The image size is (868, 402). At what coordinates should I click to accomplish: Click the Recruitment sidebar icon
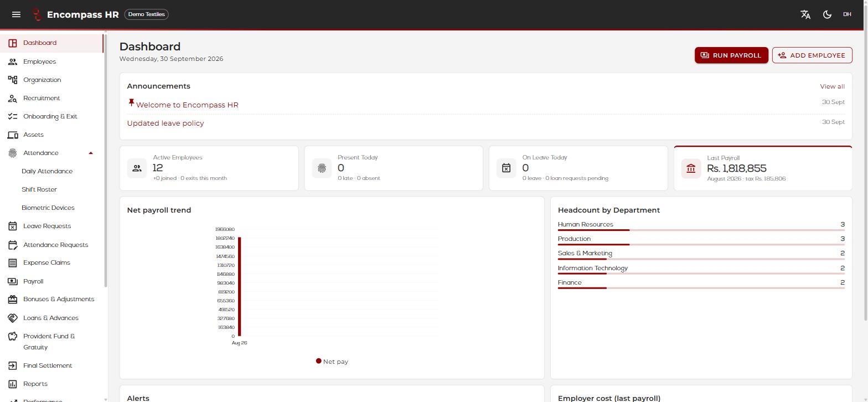13,99
